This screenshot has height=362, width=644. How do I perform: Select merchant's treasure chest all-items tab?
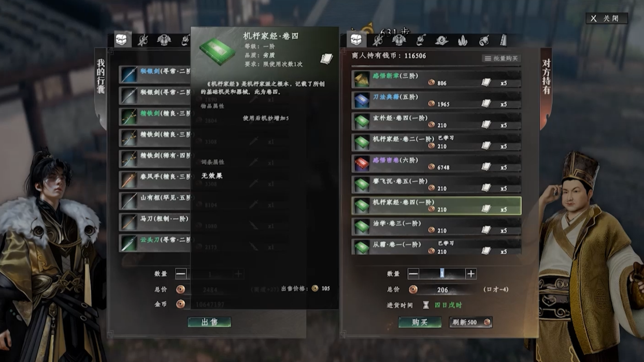[356, 40]
